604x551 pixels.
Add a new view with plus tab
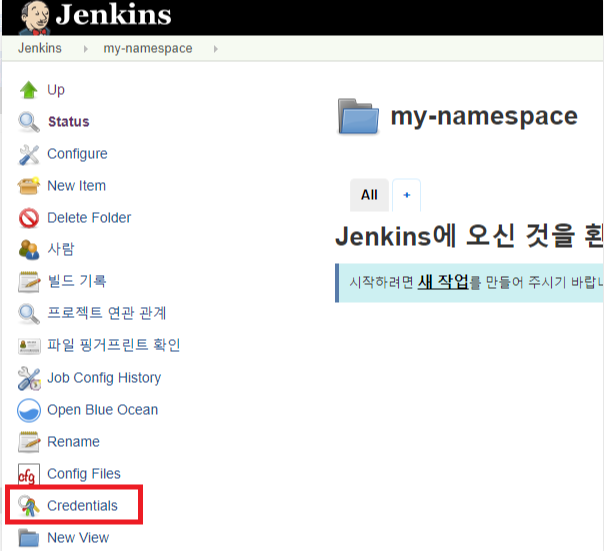406,195
